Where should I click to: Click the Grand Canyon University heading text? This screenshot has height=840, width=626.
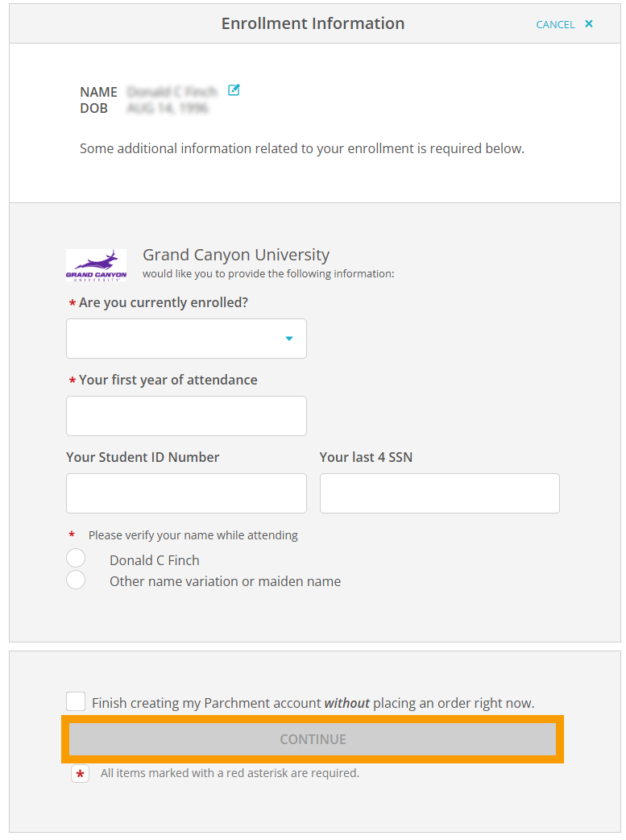236,255
